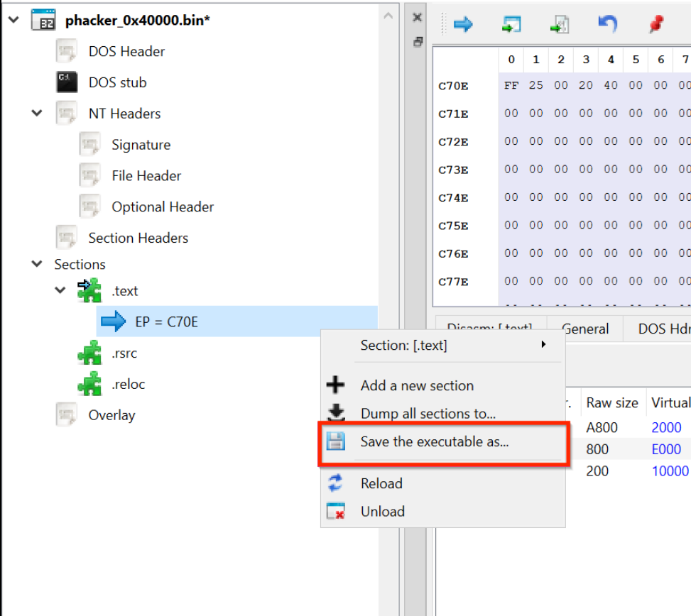Select Section Headers tree item
Screen dimensions: 691x616
(x=138, y=238)
